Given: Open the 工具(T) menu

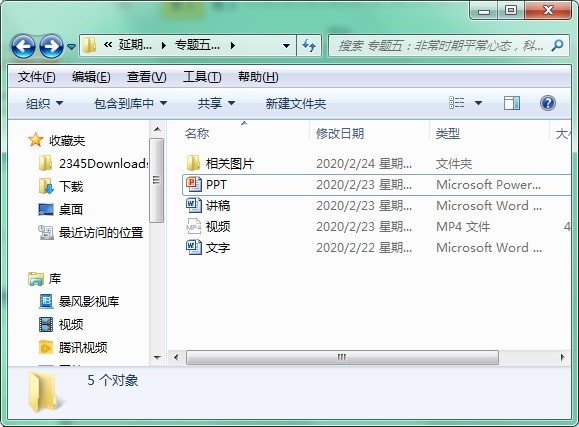Looking at the screenshot, I should (x=202, y=77).
